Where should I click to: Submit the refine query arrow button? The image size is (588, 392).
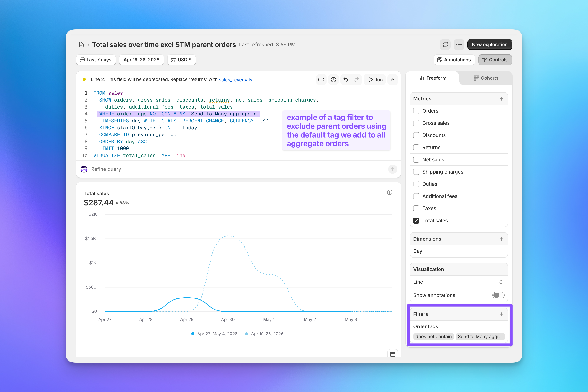click(393, 169)
